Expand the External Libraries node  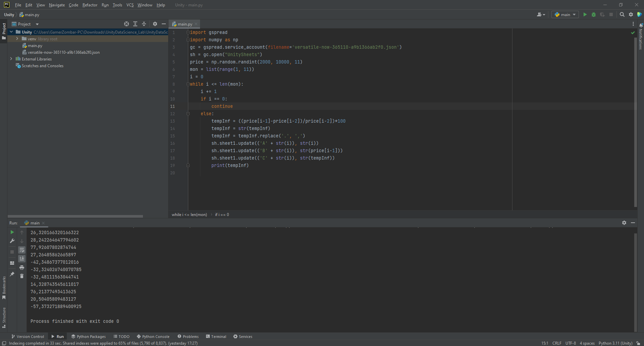(x=11, y=59)
